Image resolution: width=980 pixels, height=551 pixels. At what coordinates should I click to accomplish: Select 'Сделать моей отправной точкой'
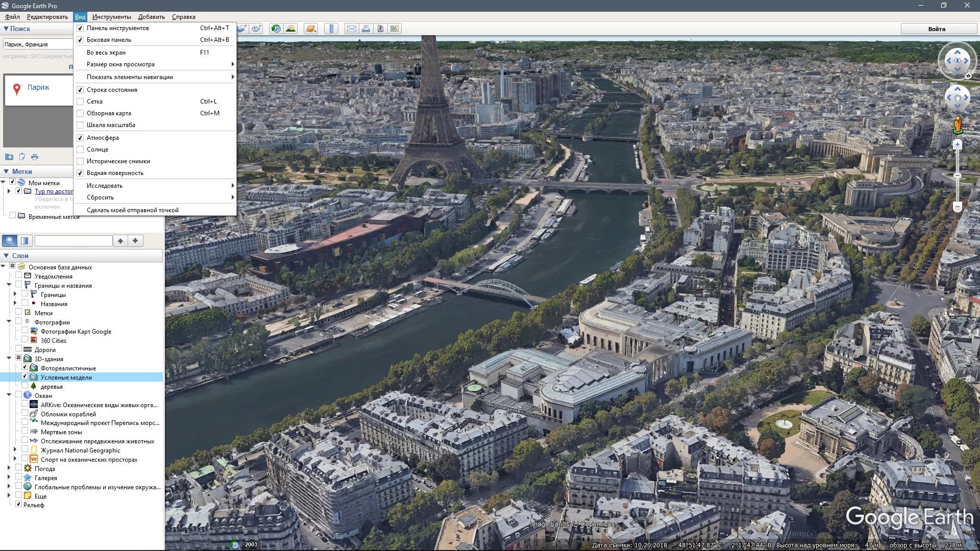[155, 210]
